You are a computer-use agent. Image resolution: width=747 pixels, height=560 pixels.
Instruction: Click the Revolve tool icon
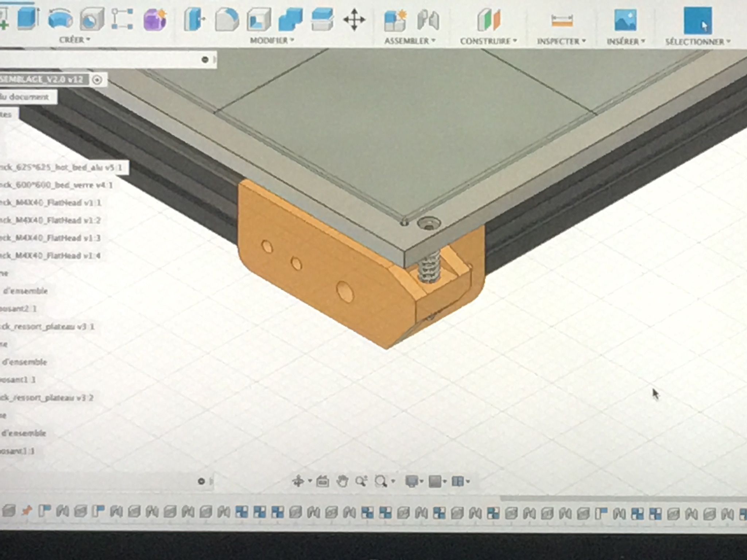point(60,19)
